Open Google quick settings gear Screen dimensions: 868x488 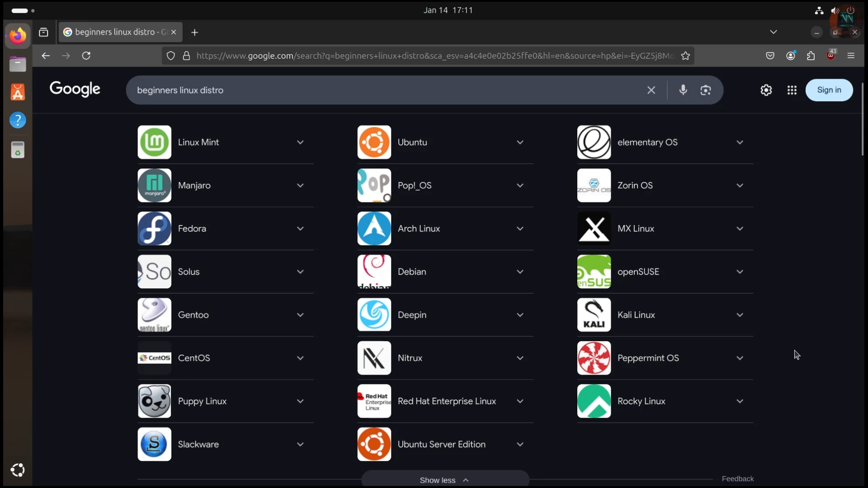[x=766, y=90]
